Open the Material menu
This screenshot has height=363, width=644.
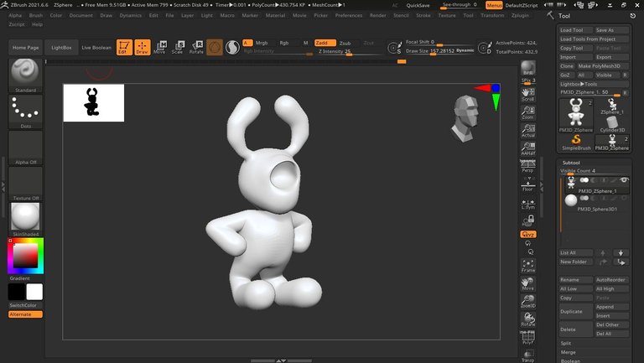(275, 15)
